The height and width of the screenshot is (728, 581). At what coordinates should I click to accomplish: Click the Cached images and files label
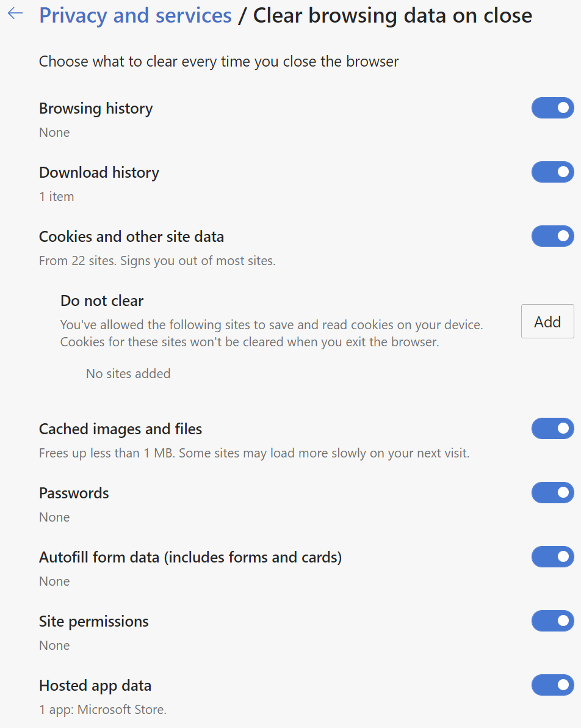[x=120, y=429]
